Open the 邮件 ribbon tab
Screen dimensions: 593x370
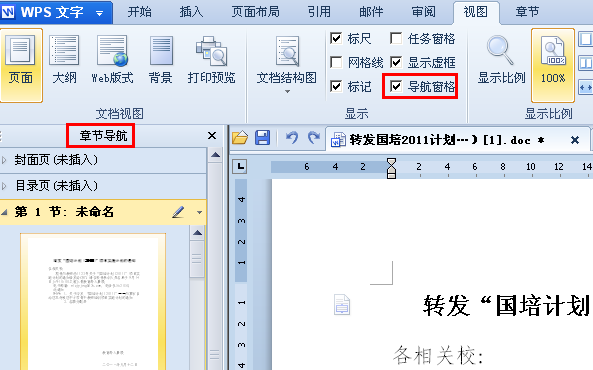click(371, 12)
